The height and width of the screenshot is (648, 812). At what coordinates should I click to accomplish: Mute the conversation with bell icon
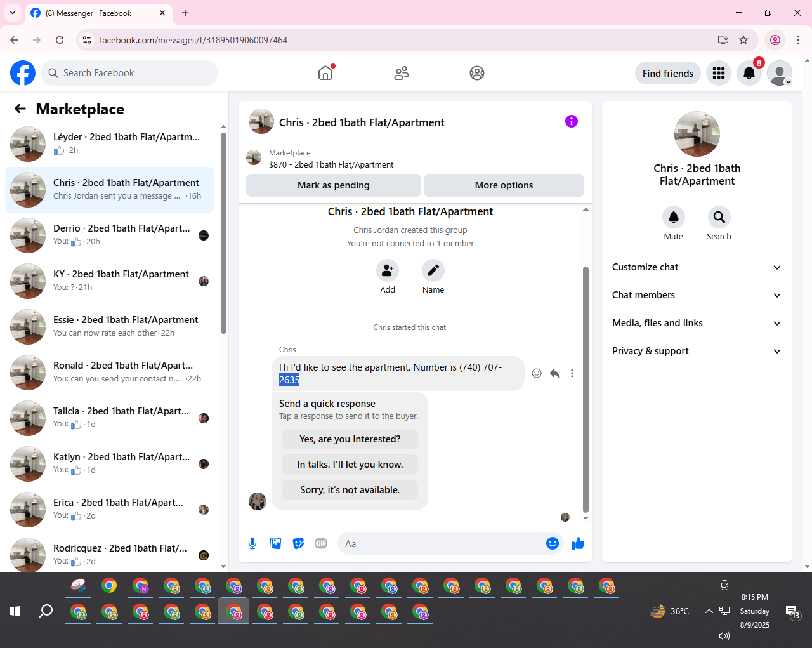pyautogui.click(x=674, y=217)
